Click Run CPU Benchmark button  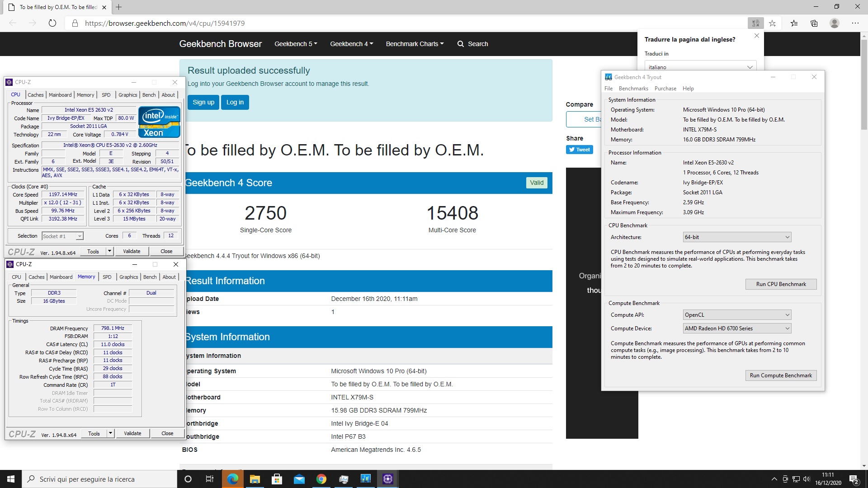[x=781, y=284]
